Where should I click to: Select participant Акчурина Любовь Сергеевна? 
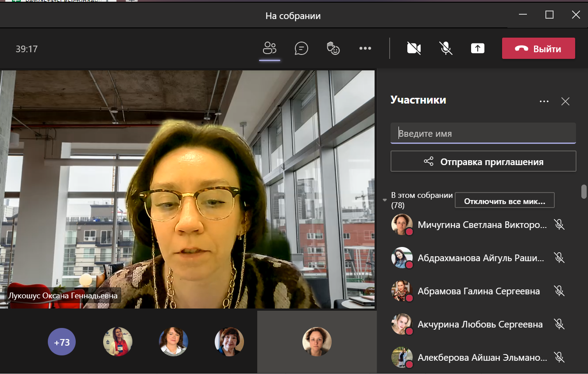pos(480,324)
